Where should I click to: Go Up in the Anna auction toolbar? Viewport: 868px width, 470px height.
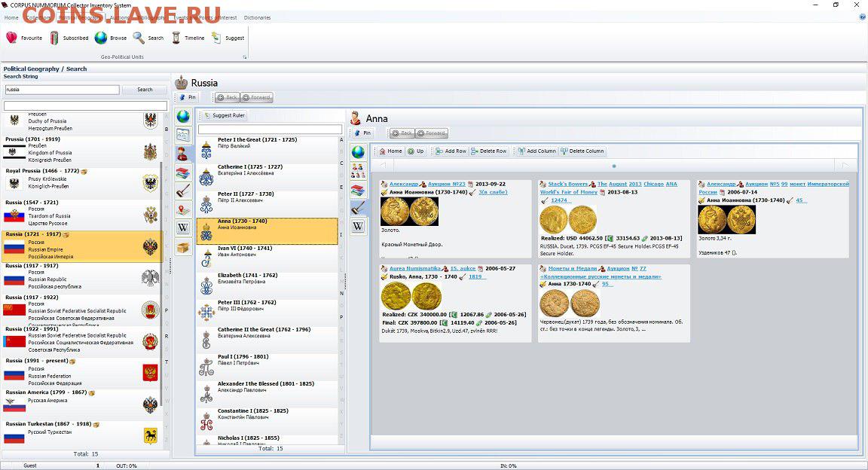click(x=416, y=151)
